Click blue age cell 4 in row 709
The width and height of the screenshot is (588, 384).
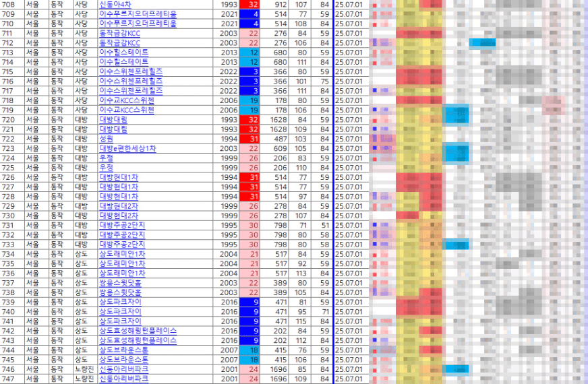[x=249, y=14]
